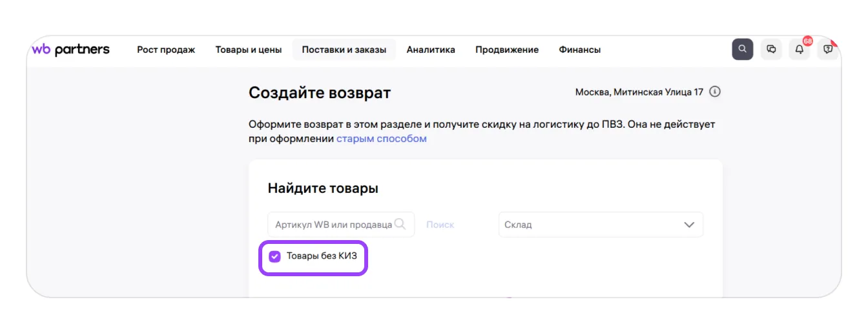This screenshot has height=333, width=868.
Task: Click the help question icon in header
Action: coord(827,50)
